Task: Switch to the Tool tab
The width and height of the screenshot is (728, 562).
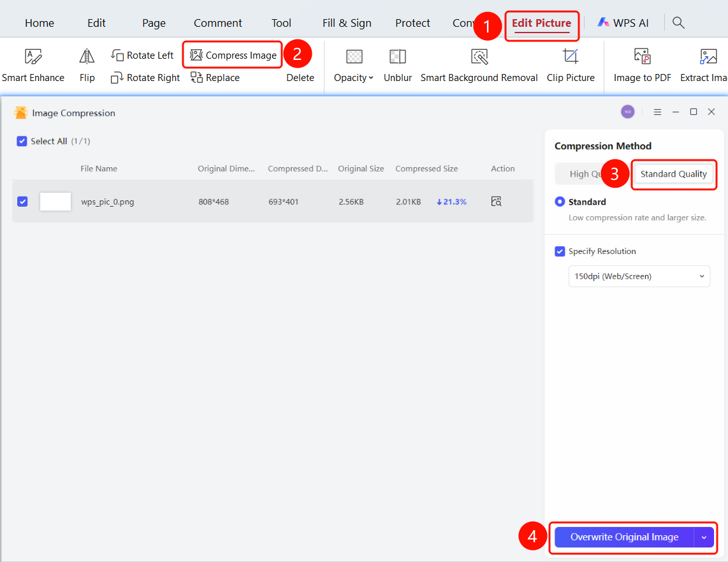Action: coord(281,23)
